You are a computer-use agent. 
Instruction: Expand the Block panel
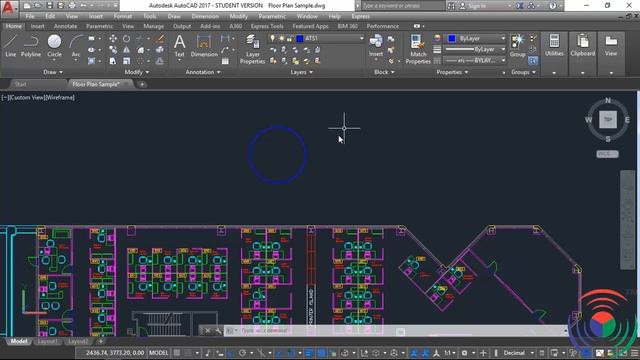click(384, 72)
